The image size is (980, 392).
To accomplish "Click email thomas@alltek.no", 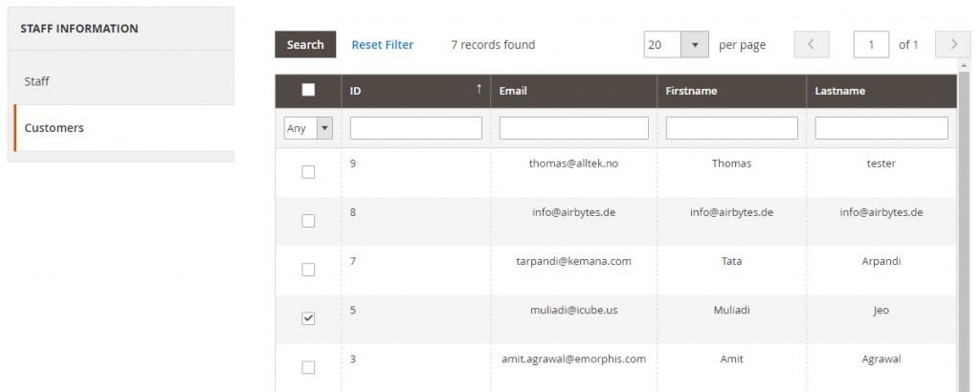I will pyautogui.click(x=574, y=163).
